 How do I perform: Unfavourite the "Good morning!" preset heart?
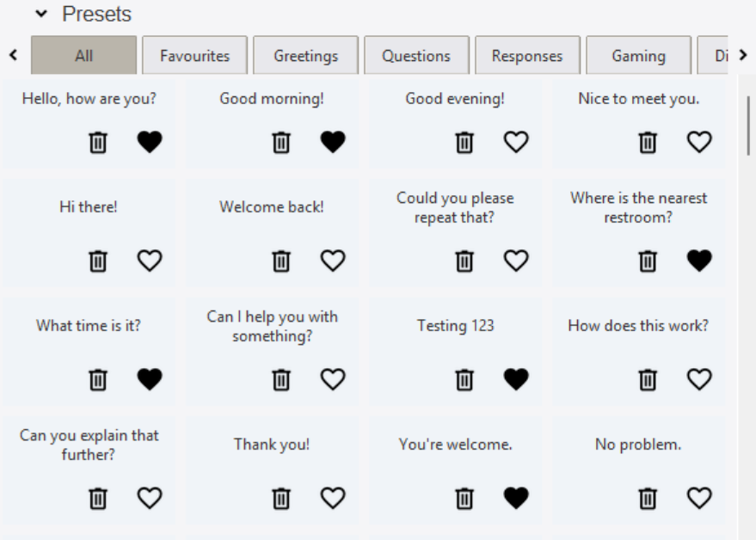click(x=333, y=142)
